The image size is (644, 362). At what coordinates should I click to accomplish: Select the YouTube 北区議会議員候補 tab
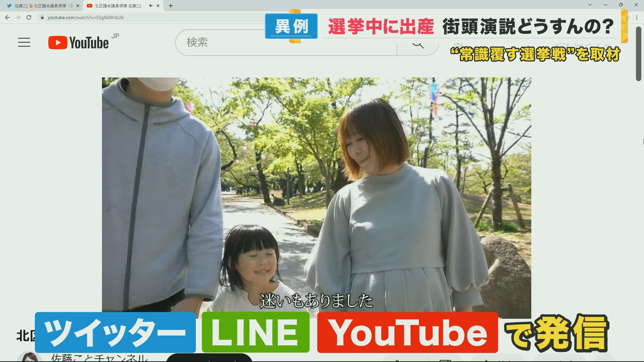pos(117,6)
